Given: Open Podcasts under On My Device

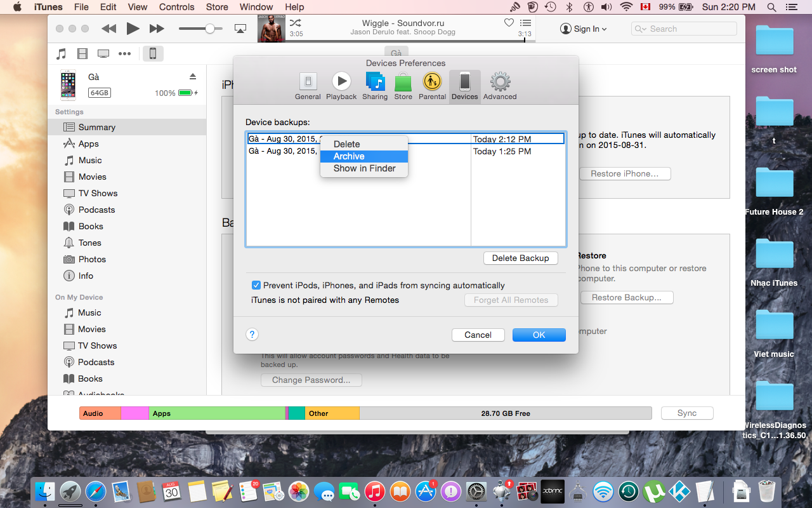Looking at the screenshot, I should pyautogui.click(x=127, y=362).
